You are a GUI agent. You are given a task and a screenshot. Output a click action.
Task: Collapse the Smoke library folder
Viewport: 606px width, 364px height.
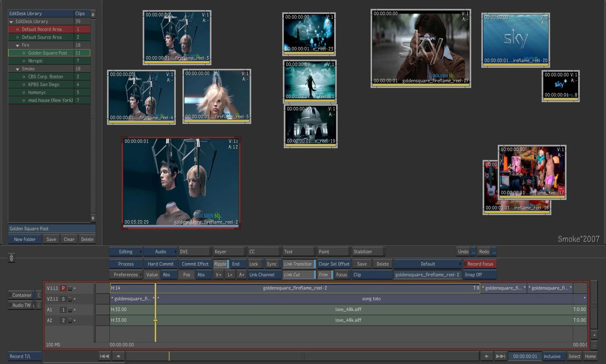[17, 69]
